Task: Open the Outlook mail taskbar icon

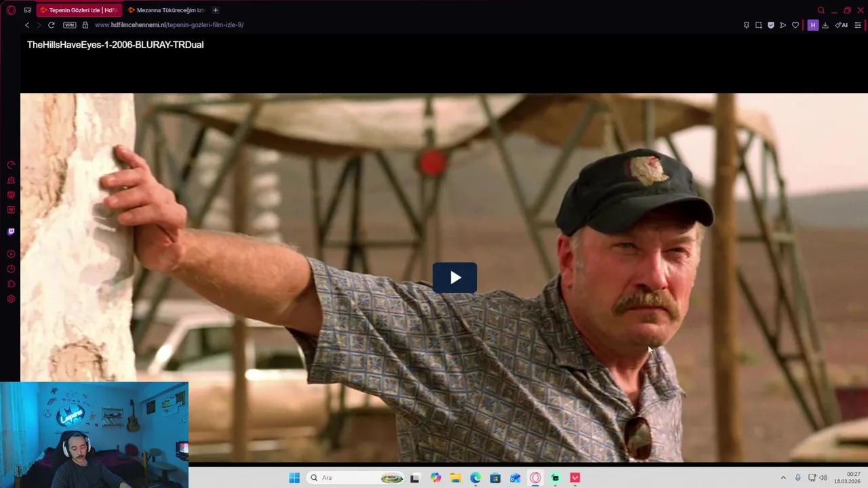Action: (x=515, y=478)
